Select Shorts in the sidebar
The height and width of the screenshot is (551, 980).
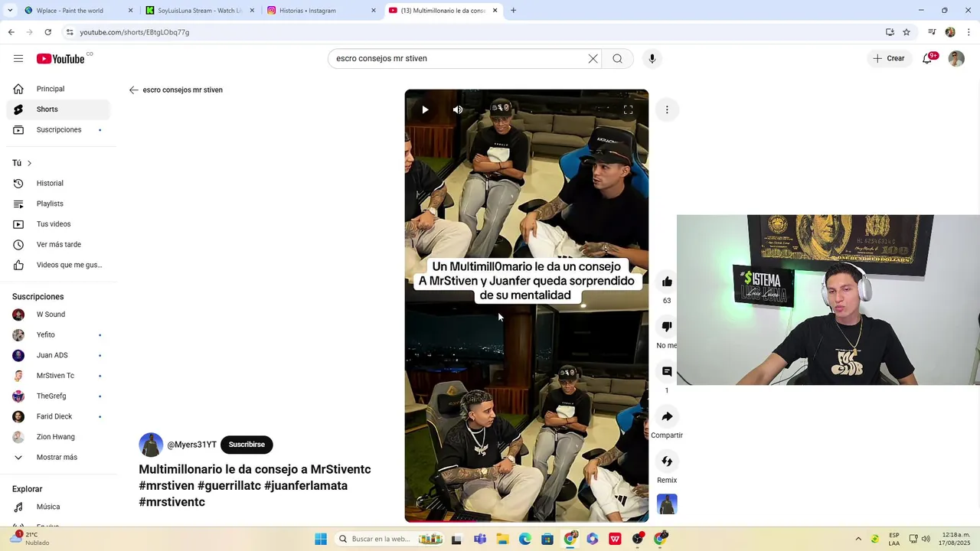coord(58,109)
